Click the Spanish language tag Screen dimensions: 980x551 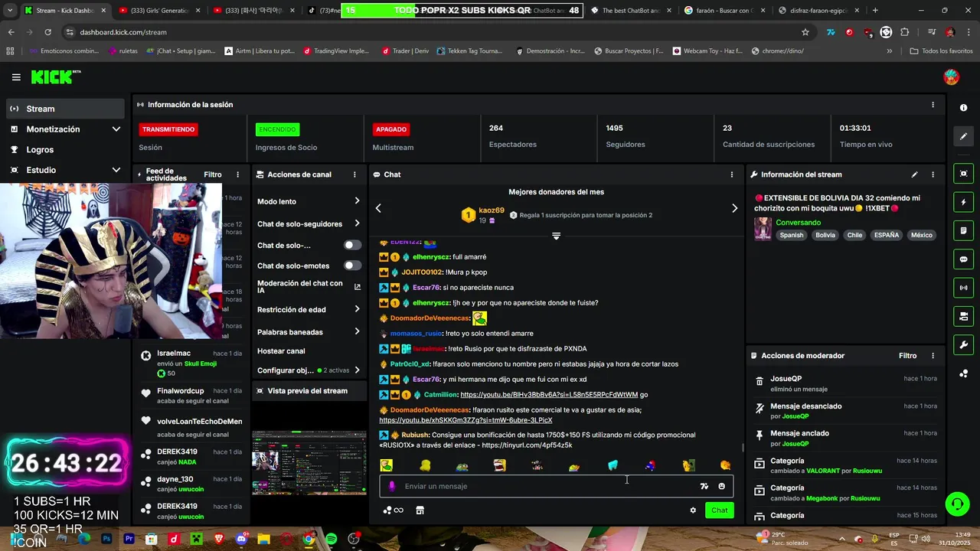tap(792, 235)
